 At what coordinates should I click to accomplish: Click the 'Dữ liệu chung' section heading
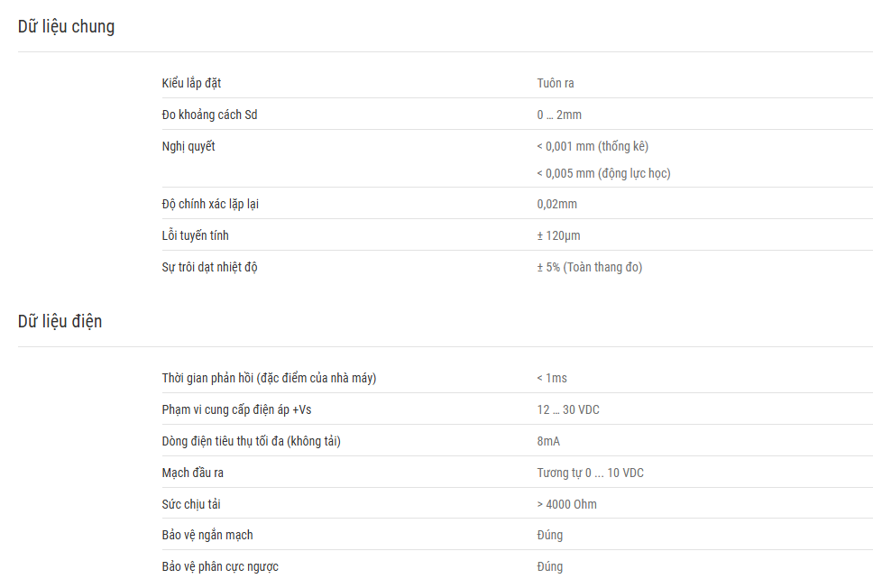(66, 26)
